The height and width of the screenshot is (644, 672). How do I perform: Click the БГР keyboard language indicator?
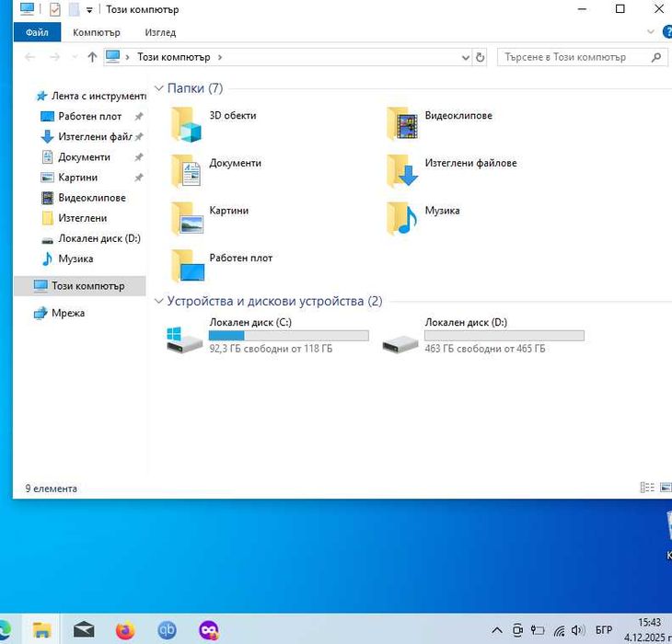(x=604, y=630)
